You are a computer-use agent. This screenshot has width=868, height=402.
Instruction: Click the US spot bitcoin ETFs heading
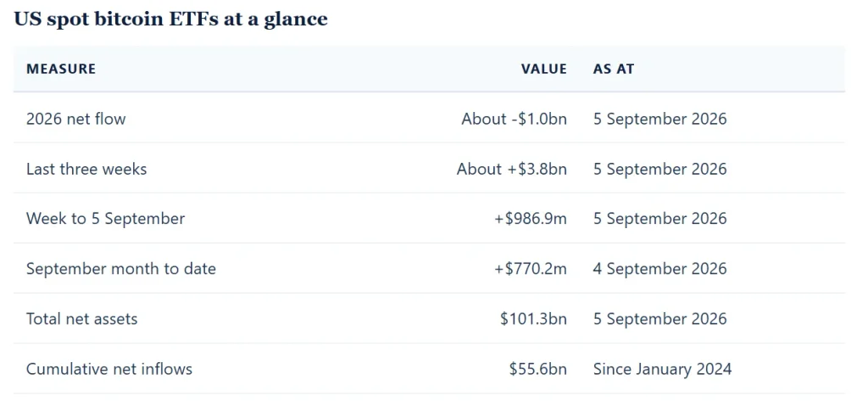tap(170, 20)
